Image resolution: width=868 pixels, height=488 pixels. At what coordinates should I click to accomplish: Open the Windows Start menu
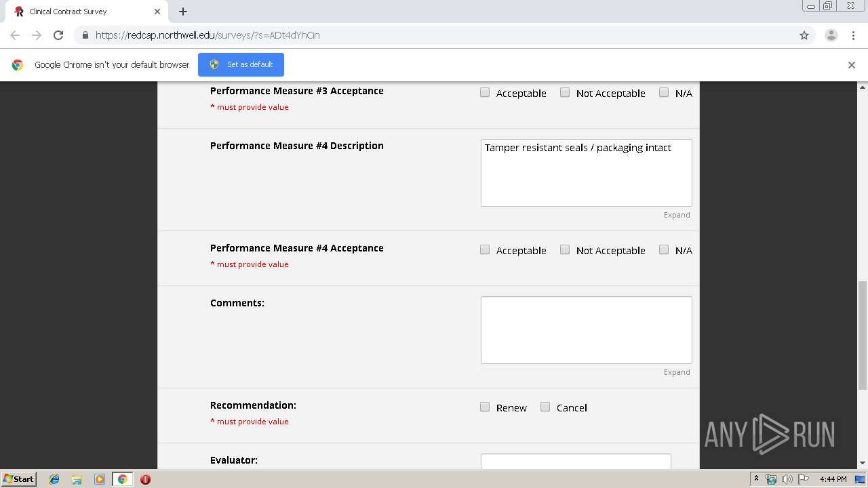[x=18, y=479]
